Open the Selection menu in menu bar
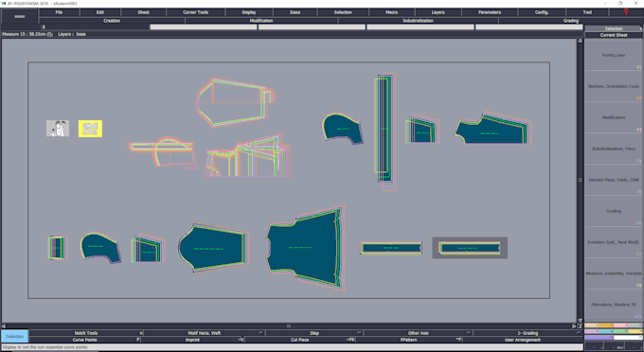The width and height of the screenshot is (644, 352). [x=343, y=12]
